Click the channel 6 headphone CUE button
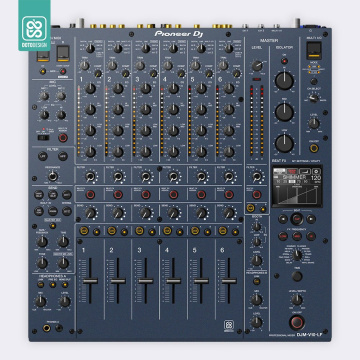360x360 pixels. (x=223, y=230)
